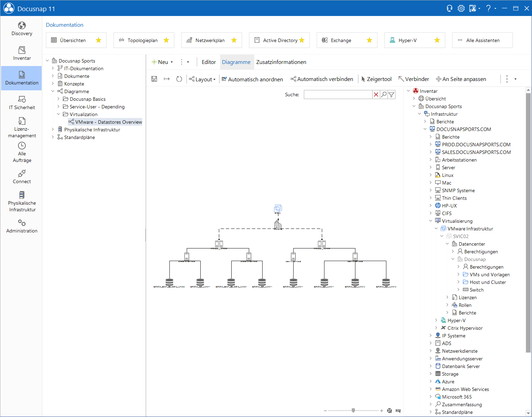
Task: Refresh the diagram view
Action: [179, 79]
